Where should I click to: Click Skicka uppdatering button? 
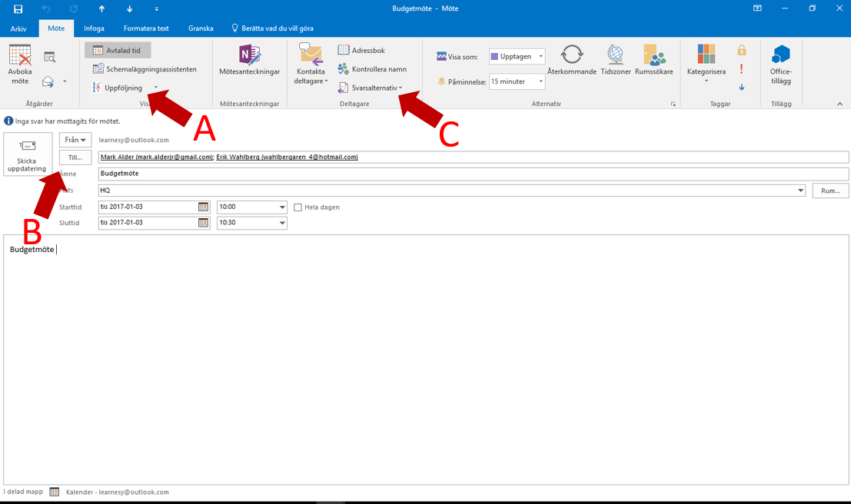click(27, 154)
